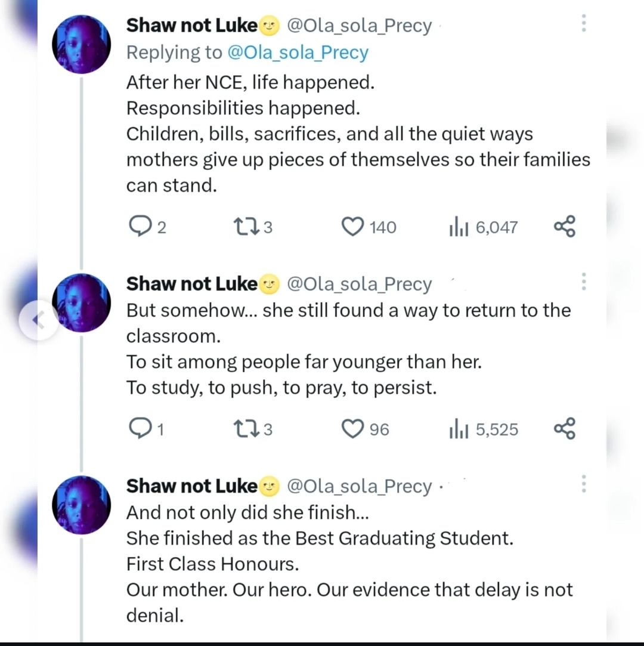Open 'Shaw not Luke' name on first tweet
Viewport: 644px width, 646px height.
pyautogui.click(x=192, y=26)
